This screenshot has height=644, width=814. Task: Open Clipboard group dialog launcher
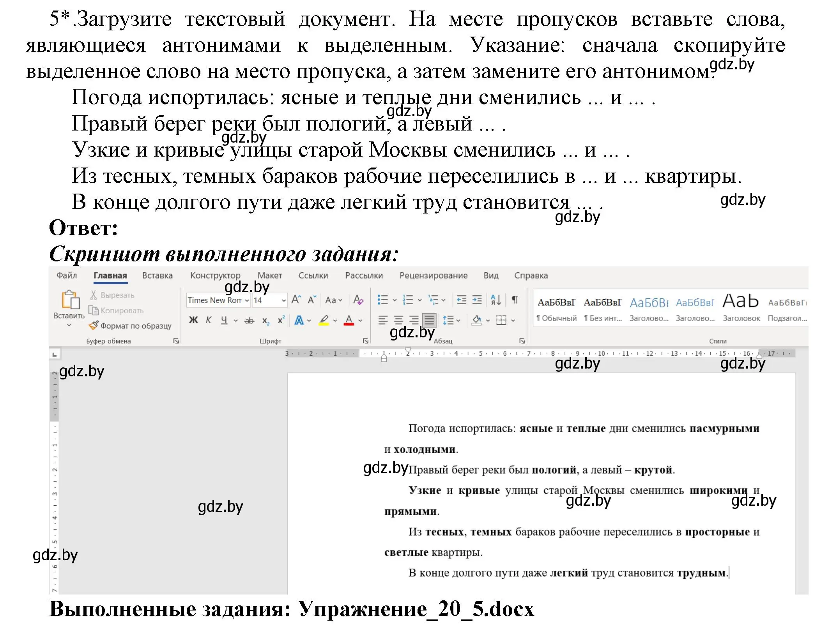(176, 341)
